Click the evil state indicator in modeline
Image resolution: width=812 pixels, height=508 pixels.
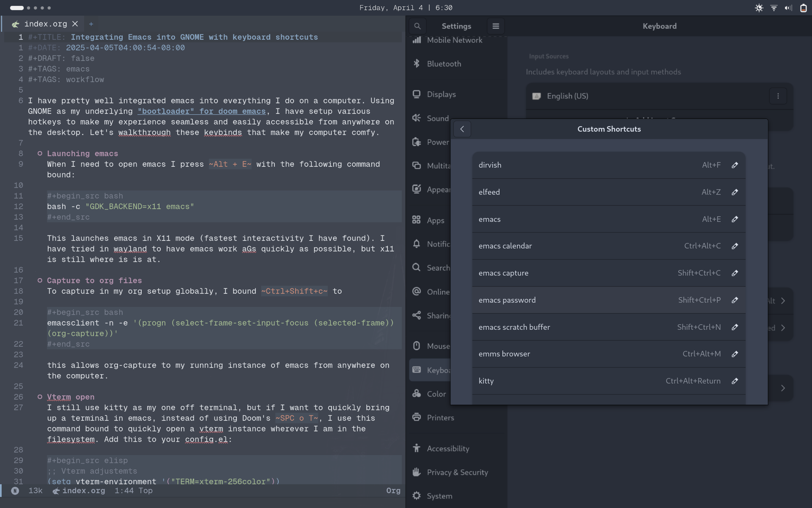[15, 491]
